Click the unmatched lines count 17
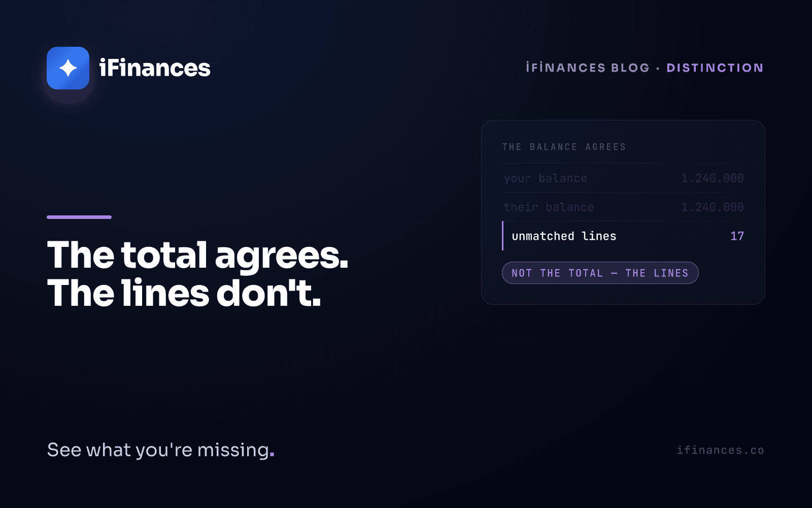Viewport: 812px width, 508px height. coord(737,236)
